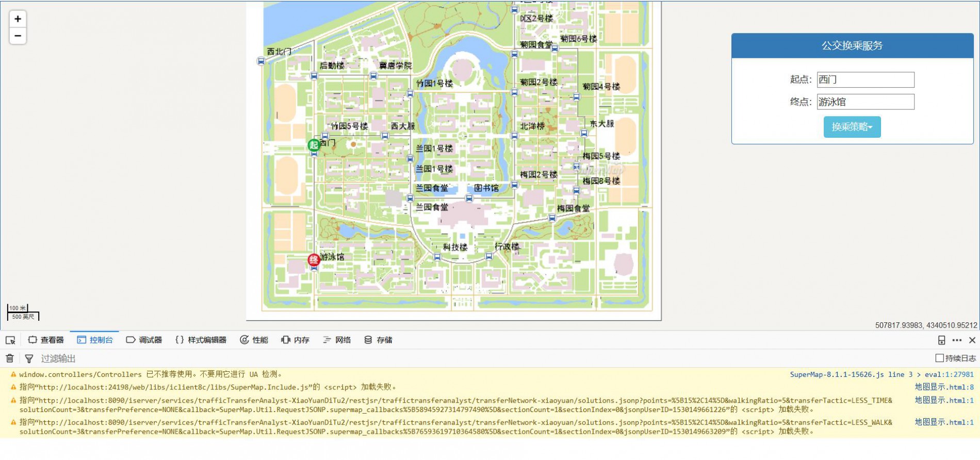This screenshot has width=980, height=460.
Task: Click the bus stop icon at 西北门
Action: 261,61
